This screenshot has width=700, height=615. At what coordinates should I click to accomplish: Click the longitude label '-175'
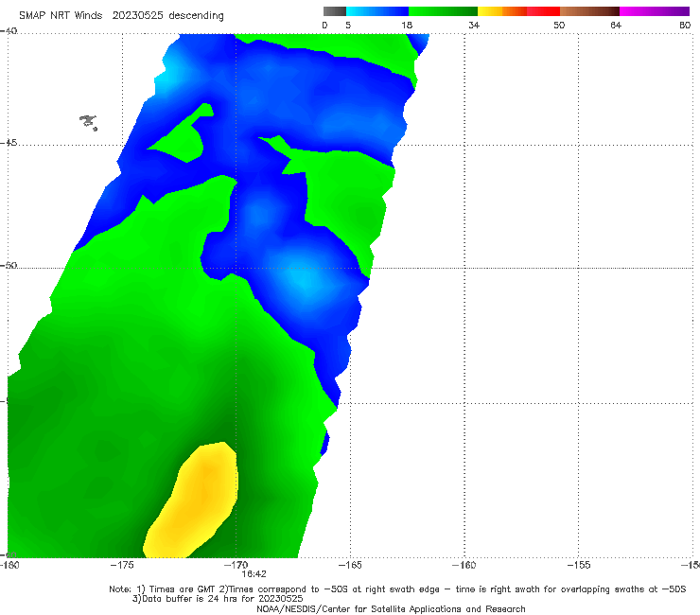122,565
